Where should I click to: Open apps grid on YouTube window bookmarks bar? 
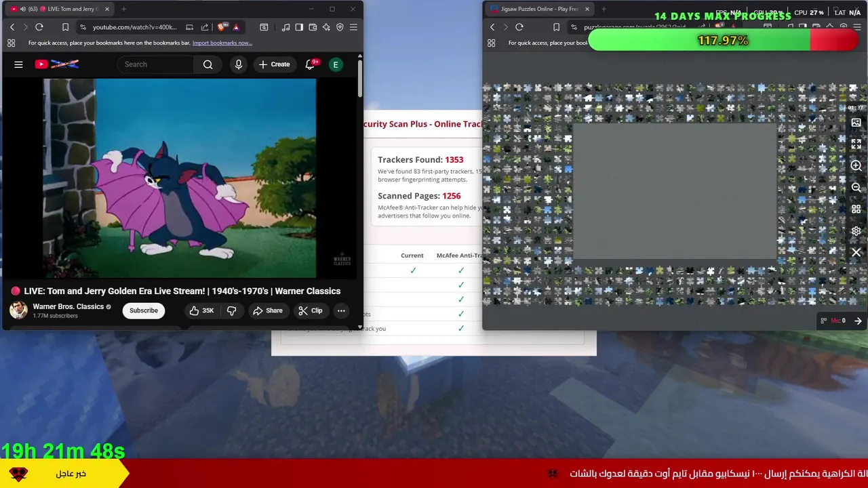click(12, 43)
